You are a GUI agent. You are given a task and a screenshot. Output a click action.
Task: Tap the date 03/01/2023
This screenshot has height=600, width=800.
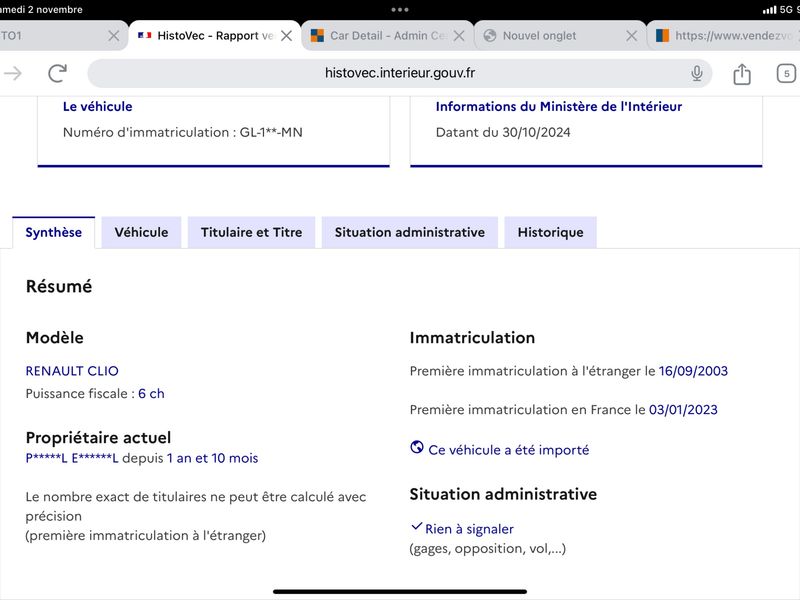coord(683,410)
